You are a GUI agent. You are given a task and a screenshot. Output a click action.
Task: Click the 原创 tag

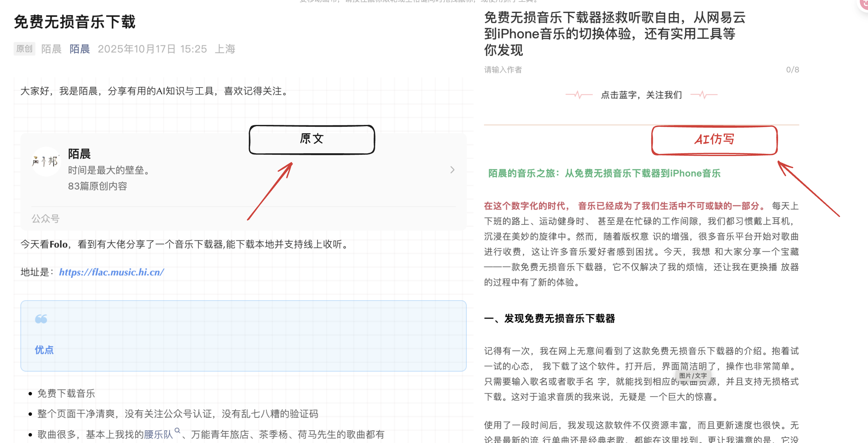(24, 49)
